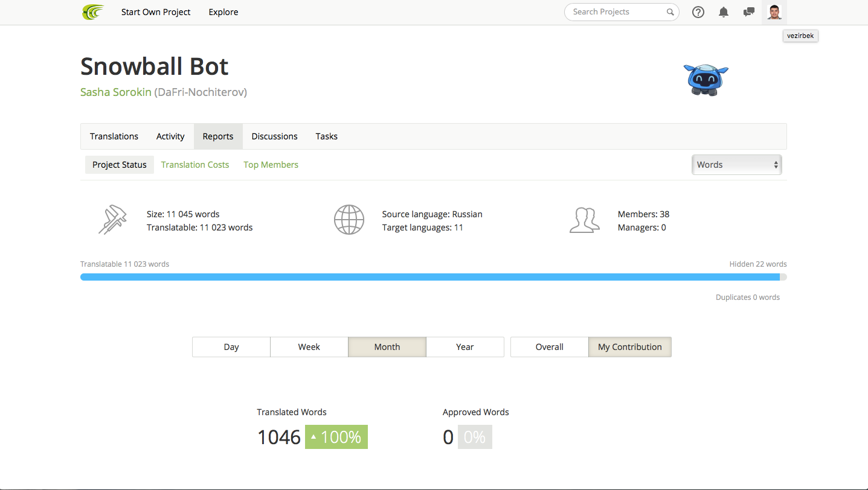Select the Project Status sub-tab
This screenshot has width=868, height=490.
120,165
